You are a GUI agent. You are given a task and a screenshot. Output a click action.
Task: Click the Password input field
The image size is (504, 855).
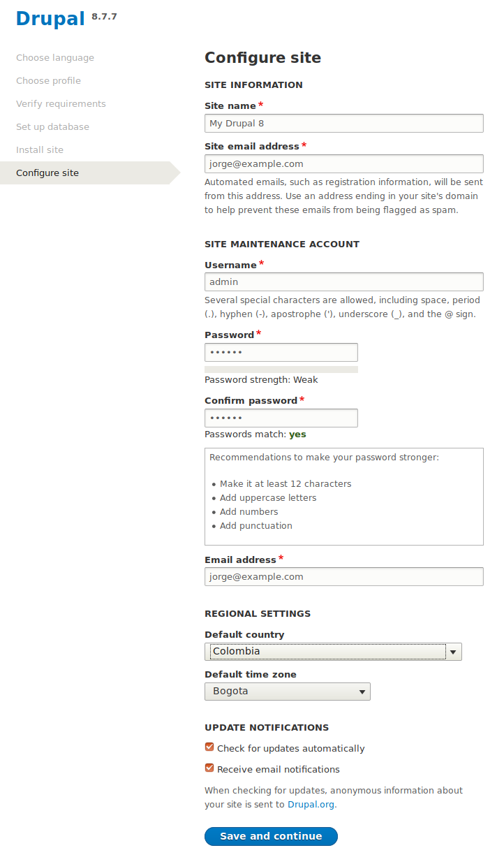point(281,352)
